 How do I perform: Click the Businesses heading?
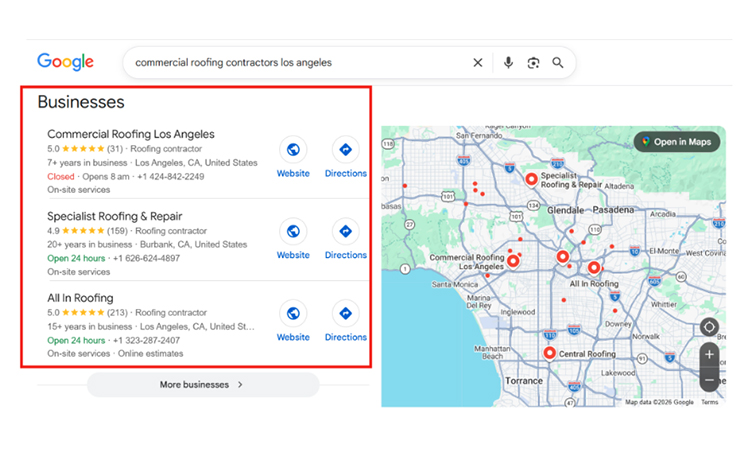(x=81, y=102)
